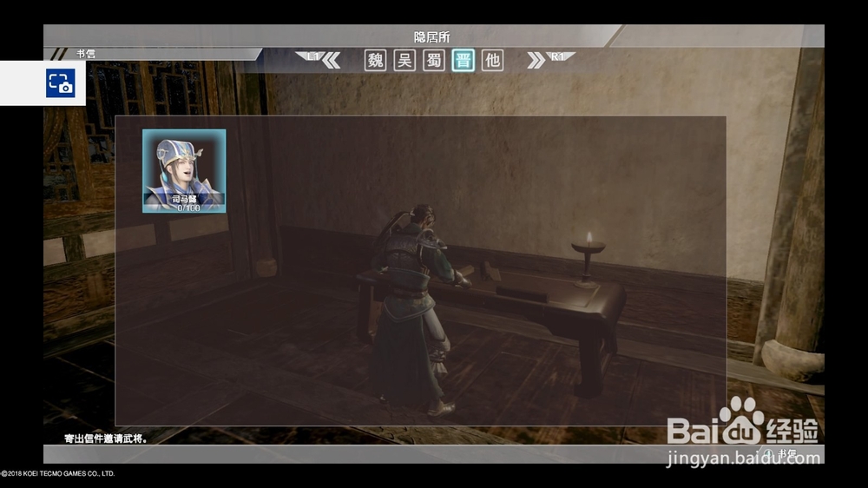Choose the 司马懿 officer portrait
Screen dimensions: 868x488
point(184,171)
